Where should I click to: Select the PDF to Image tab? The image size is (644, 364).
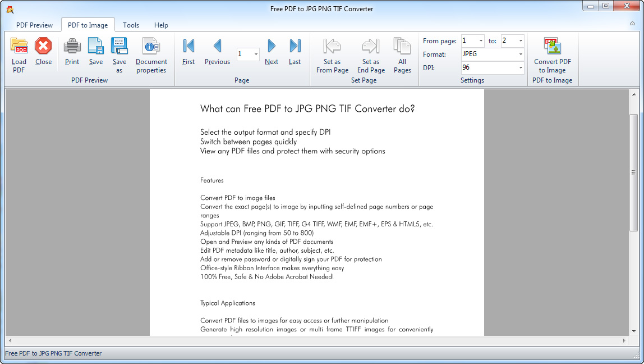click(x=88, y=25)
